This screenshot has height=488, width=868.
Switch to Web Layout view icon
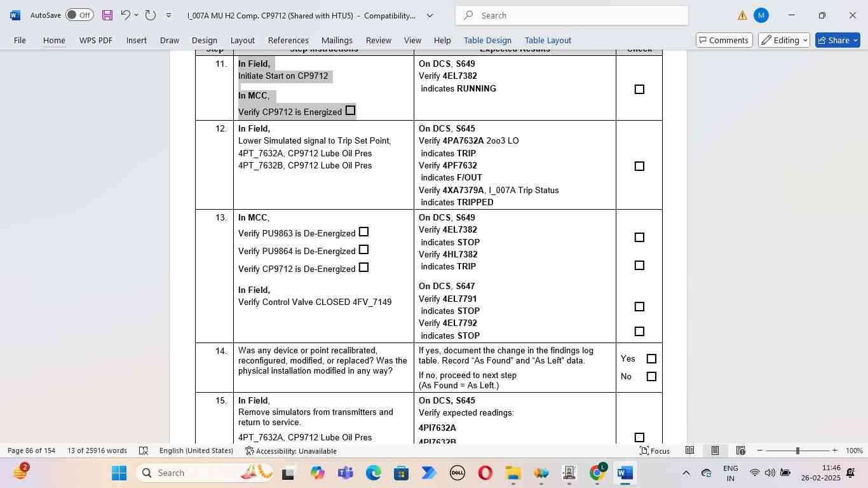(x=740, y=451)
